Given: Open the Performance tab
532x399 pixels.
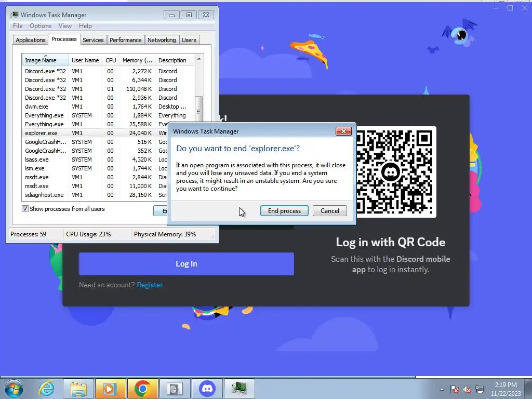Looking at the screenshot, I should point(126,40).
